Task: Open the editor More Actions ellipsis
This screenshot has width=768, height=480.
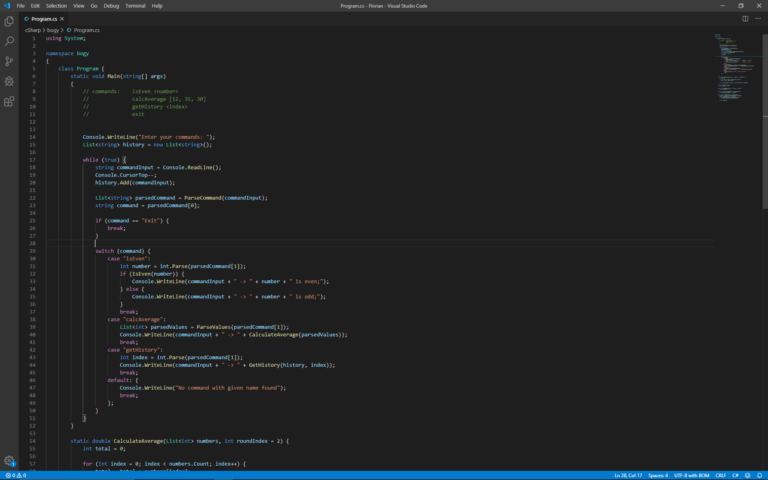Action: click(x=757, y=18)
